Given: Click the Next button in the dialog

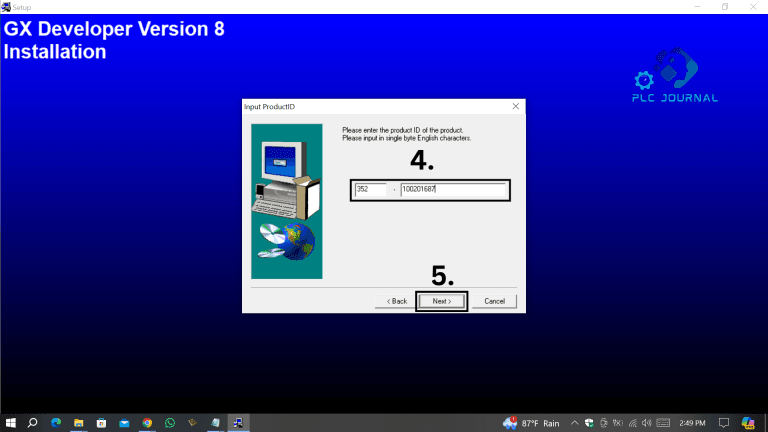Looking at the screenshot, I should pos(441,301).
